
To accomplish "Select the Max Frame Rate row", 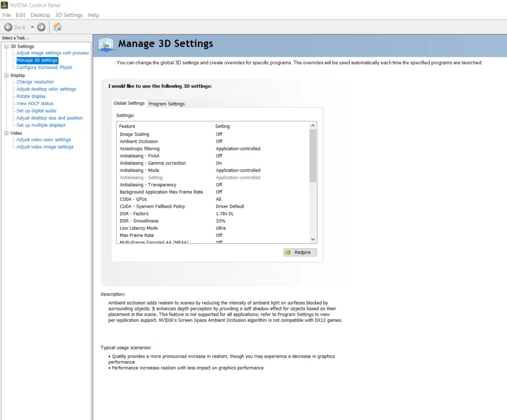I will click(x=213, y=235).
